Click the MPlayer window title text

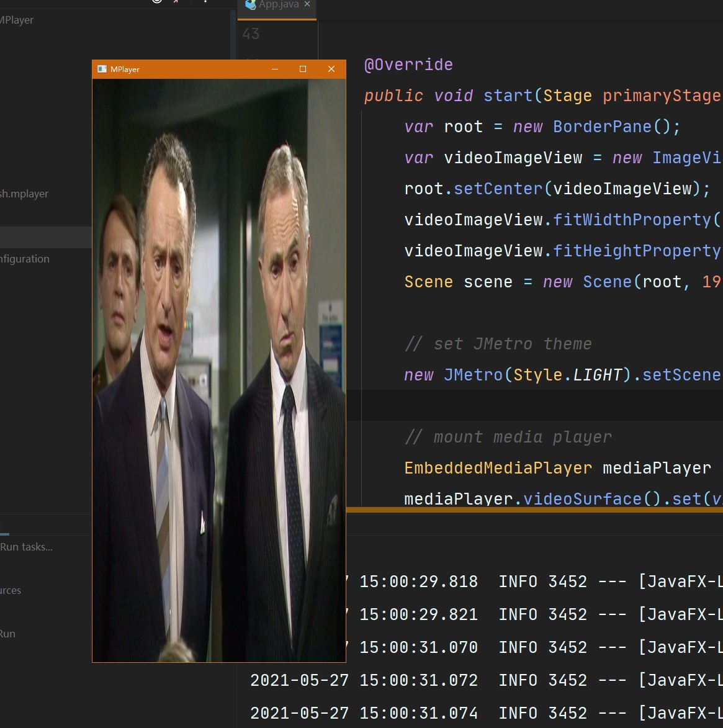click(x=125, y=69)
